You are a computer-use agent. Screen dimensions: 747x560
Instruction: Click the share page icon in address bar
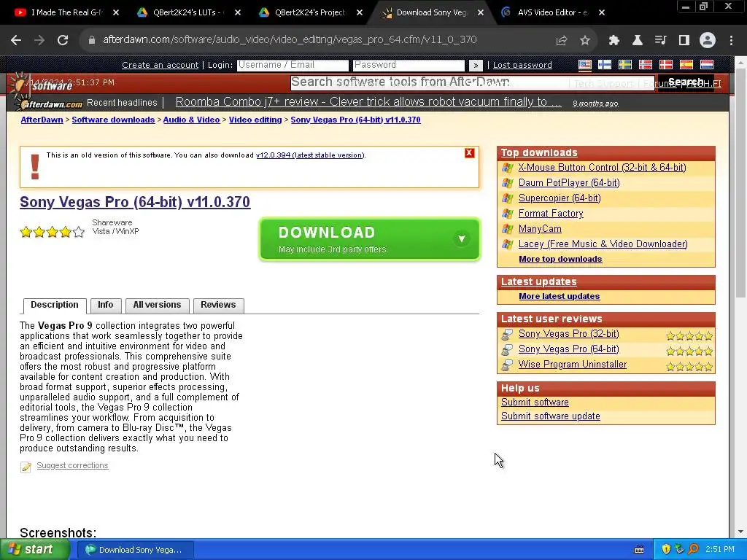[562, 41]
